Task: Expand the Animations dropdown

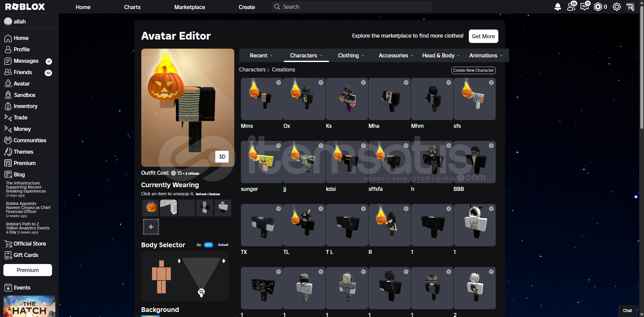Action: (x=486, y=55)
